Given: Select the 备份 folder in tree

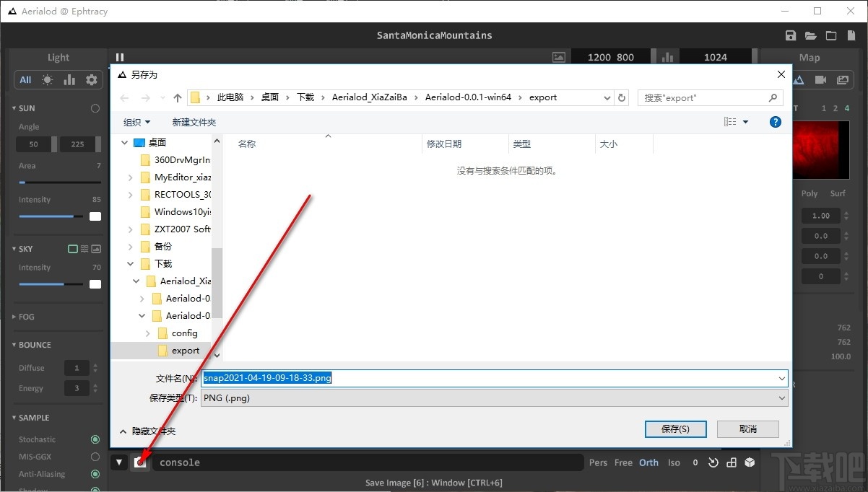Looking at the screenshot, I should point(163,247).
